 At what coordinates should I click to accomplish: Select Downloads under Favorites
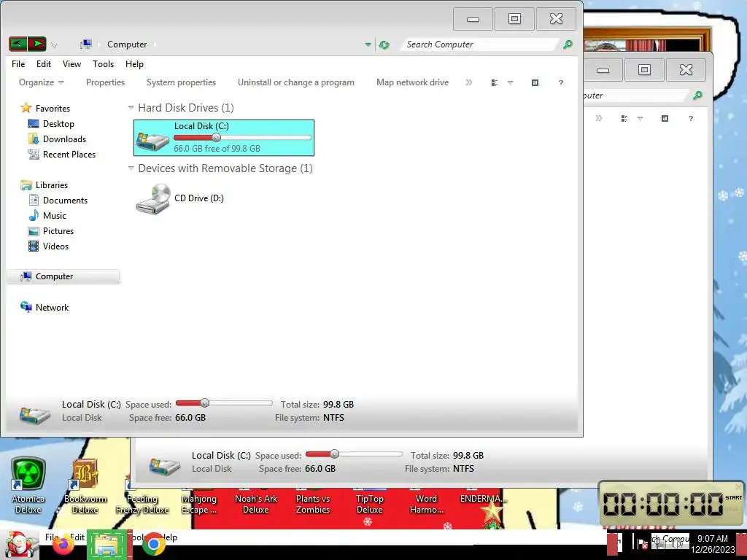64,139
